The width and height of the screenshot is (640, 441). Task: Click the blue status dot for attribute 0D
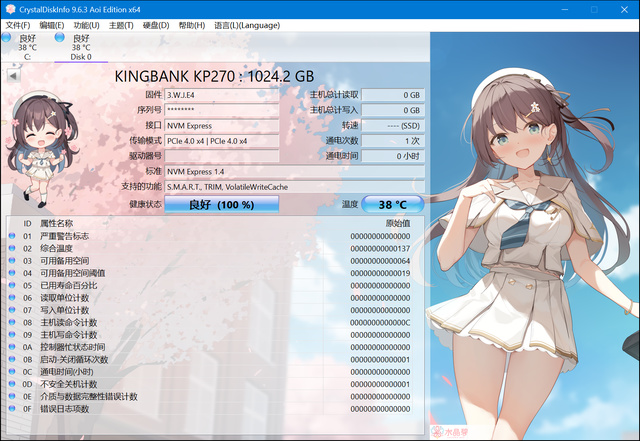click(12, 384)
